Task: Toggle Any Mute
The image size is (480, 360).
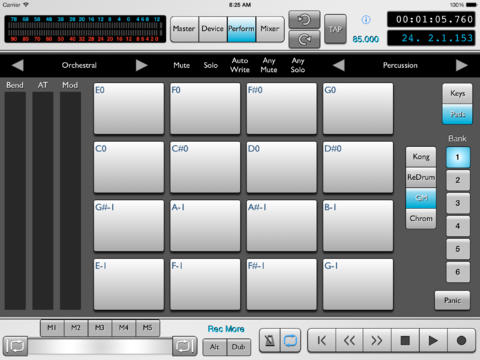Action: [x=269, y=65]
